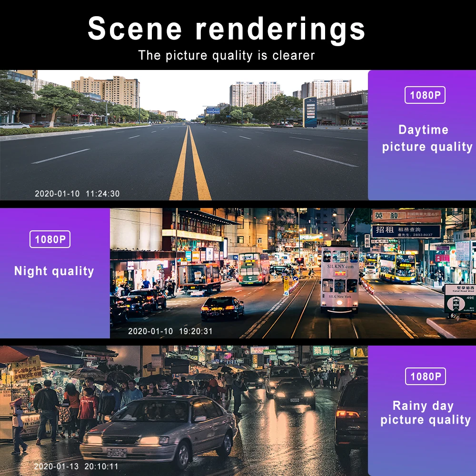Open the night street scene image
This screenshot has width=476, height=476.
[293, 273]
